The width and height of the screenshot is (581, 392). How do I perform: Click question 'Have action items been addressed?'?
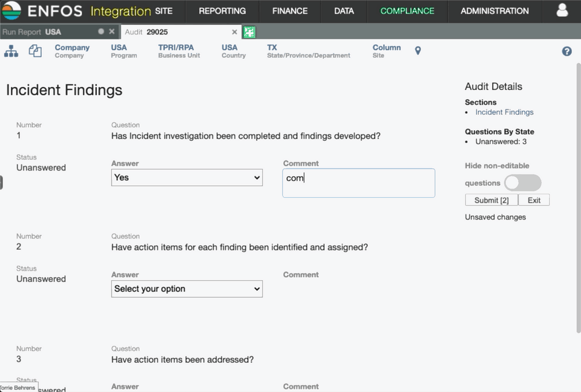(x=182, y=359)
